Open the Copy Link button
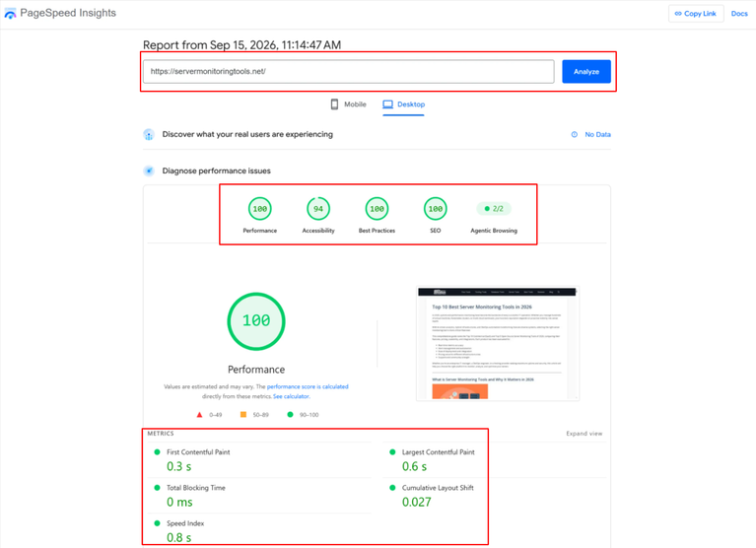 tap(695, 14)
